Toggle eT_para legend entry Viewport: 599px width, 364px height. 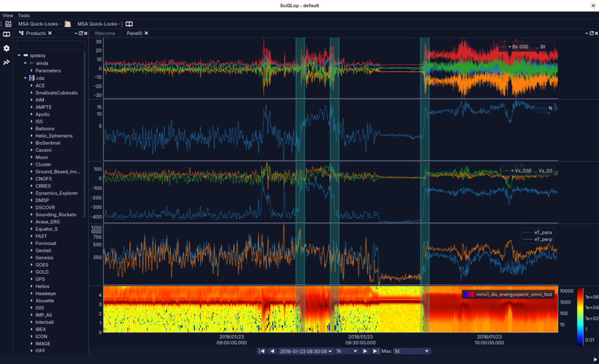click(x=538, y=233)
